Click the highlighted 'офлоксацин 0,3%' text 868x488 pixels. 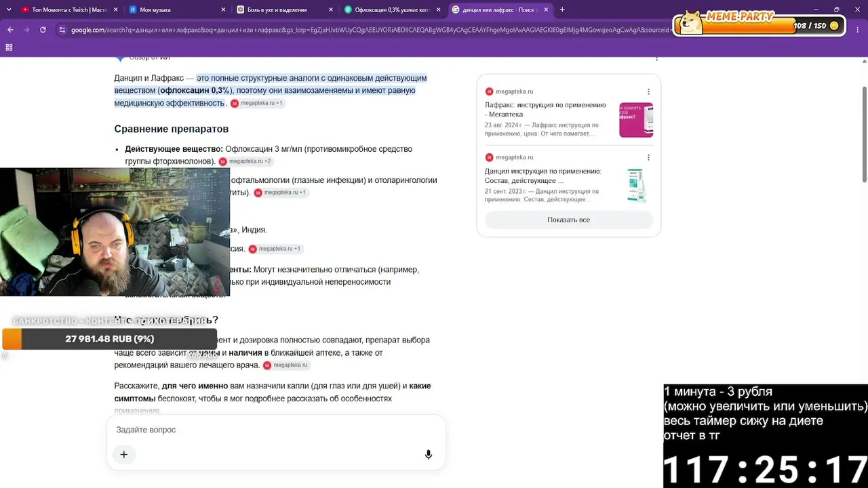click(x=195, y=90)
